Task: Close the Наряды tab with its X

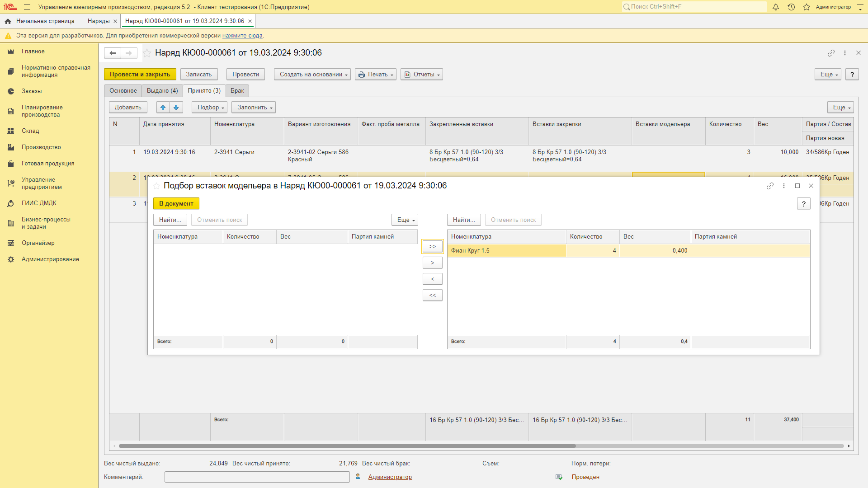Action: [x=115, y=21]
